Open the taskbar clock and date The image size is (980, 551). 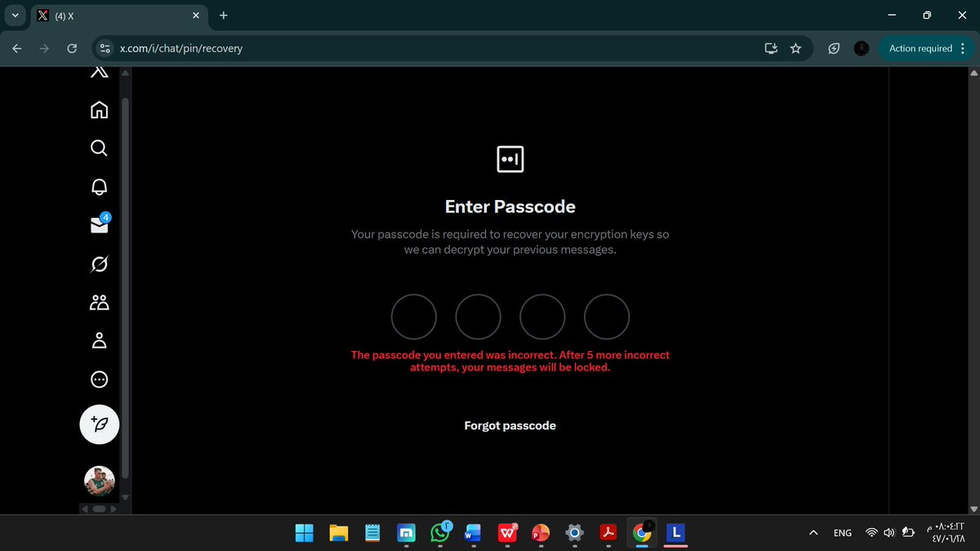tap(947, 532)
